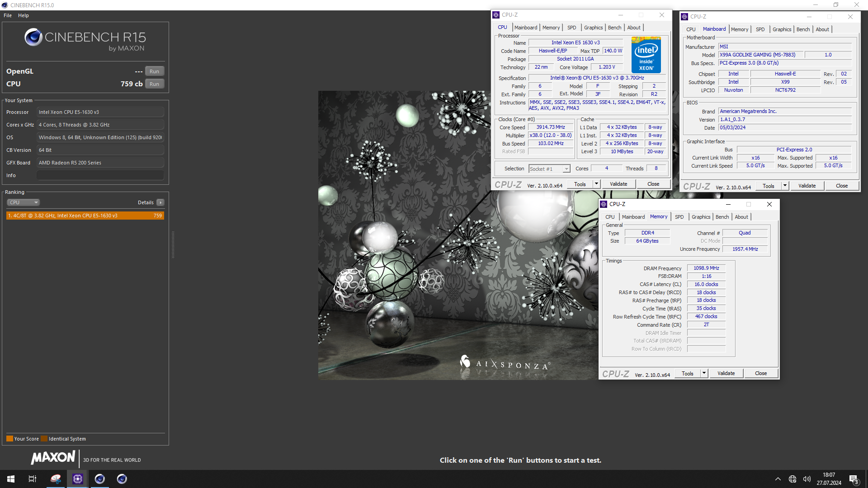Open Task View on the taskbar

[x=33, y=479]
